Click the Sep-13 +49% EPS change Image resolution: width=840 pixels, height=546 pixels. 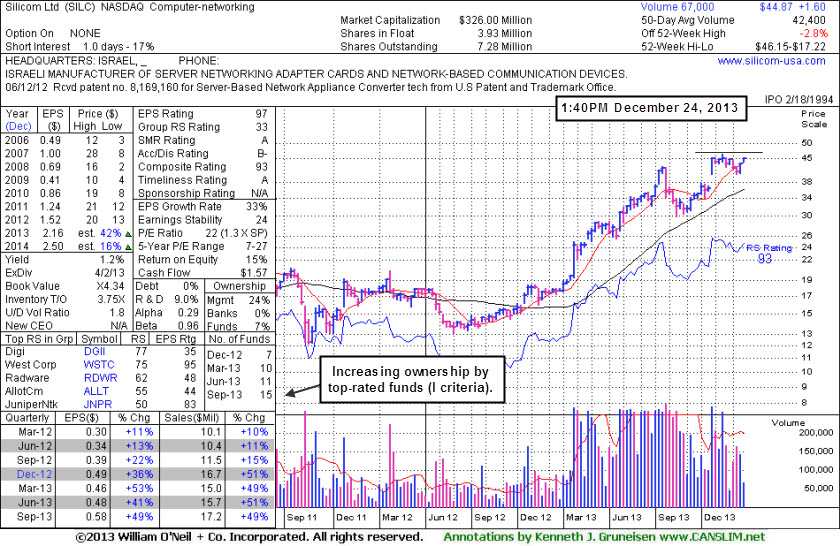139,517
